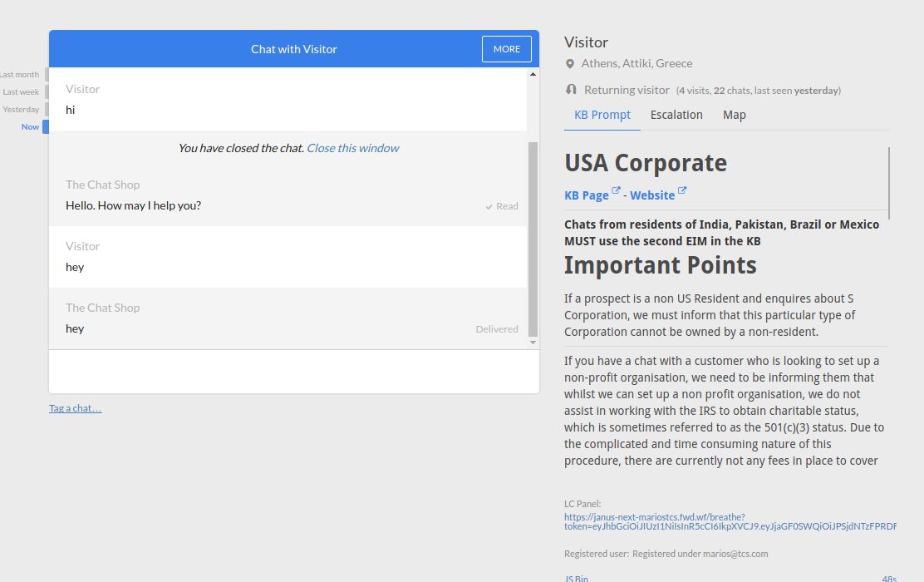Jump to Last month on the timeline
The height and width of the screenshot is (582, 924).
coord(19,75)
